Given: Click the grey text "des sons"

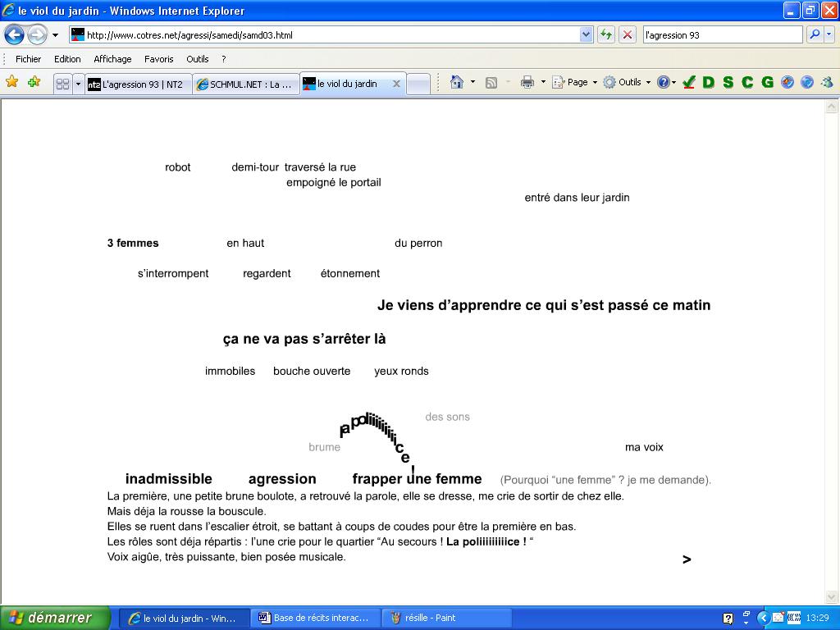Looking at the screenshot, I should (x=447, y=417).
